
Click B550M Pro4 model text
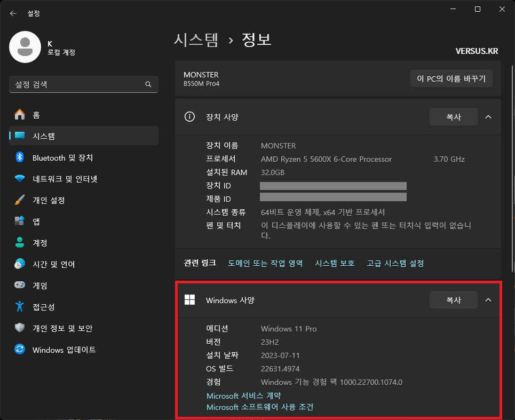tap(201, 84)
